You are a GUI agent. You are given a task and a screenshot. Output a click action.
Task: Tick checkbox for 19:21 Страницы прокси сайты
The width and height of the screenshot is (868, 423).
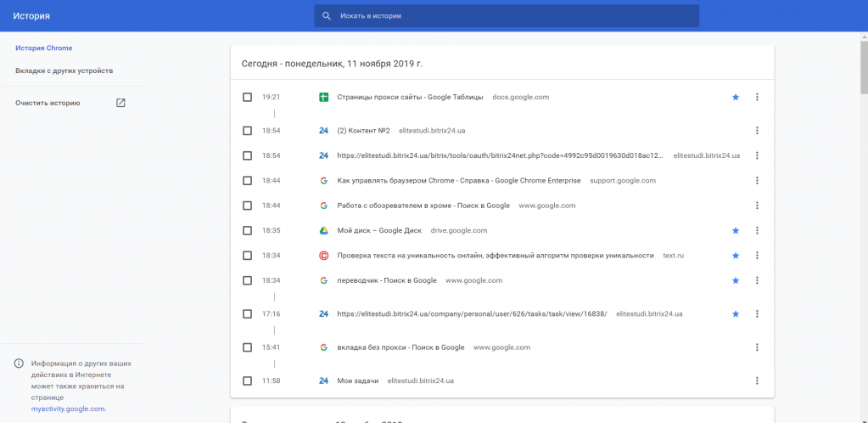pyautogui.click(x=248, y=97)
